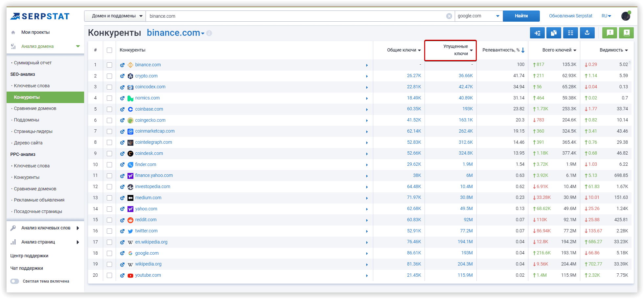Open the Общие ключи column dropdown
Screen dimensions: 644x299
419,50
